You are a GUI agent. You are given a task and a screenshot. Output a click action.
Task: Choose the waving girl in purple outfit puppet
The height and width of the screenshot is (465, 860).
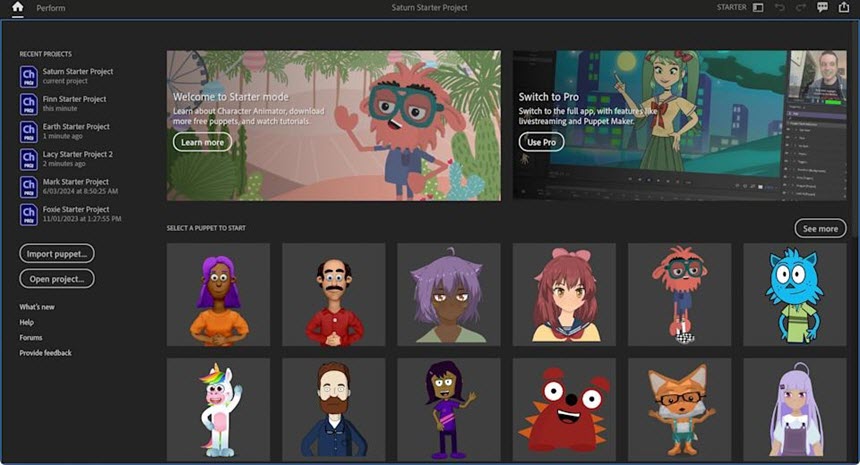(x=449, y=410)
